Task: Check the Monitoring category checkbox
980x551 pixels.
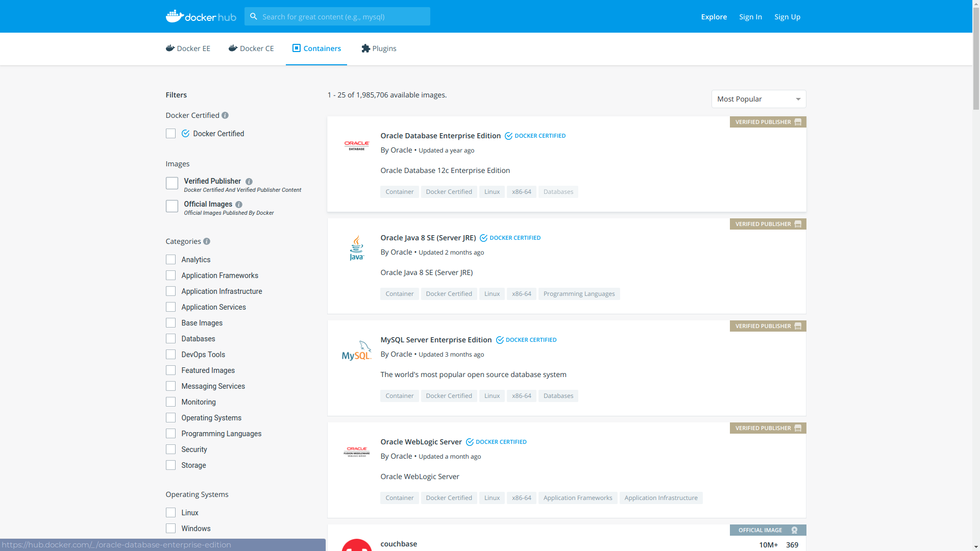Action: click(170, 402)
